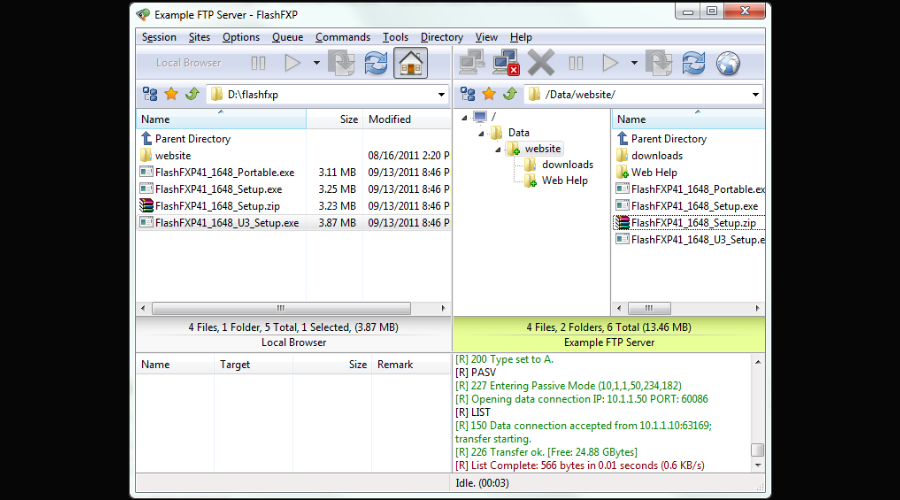Click the remote list horizontal scrollbar thumb
This screenshot has height=500, width=900.
[649, 308]
